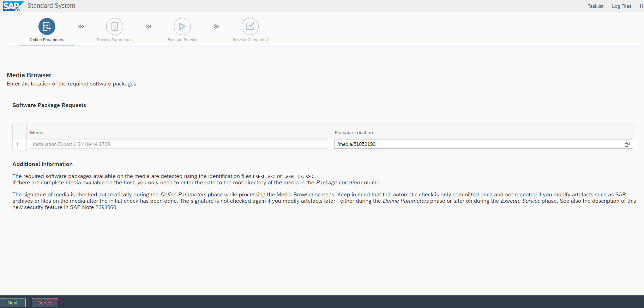Click the Installation Export 1 S/4HANA media field

179,144
